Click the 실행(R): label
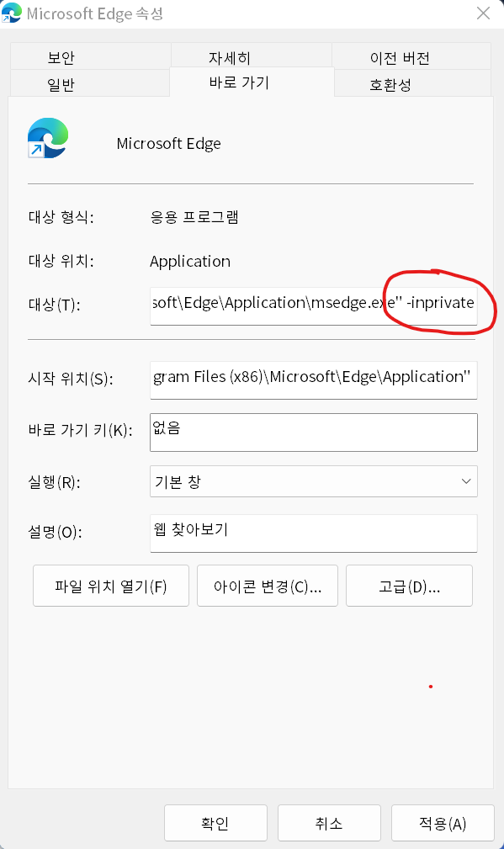This screenshot has width=504, height=849. [54, 482]
